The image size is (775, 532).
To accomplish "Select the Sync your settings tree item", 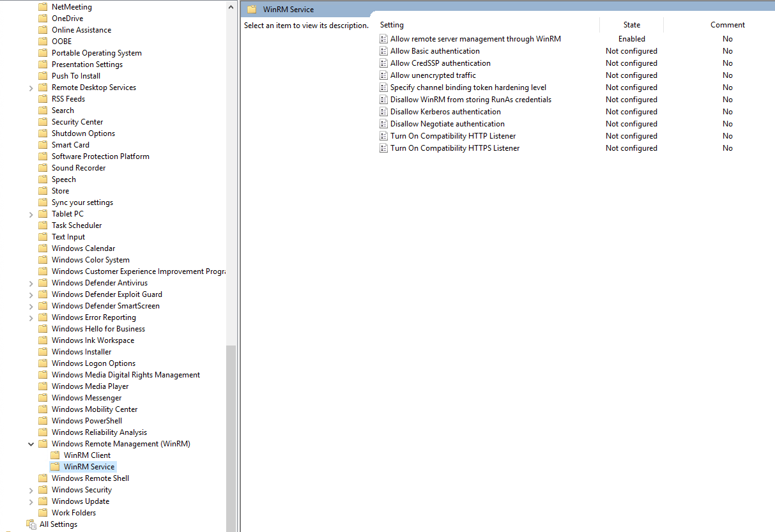I will click(82, 202).
